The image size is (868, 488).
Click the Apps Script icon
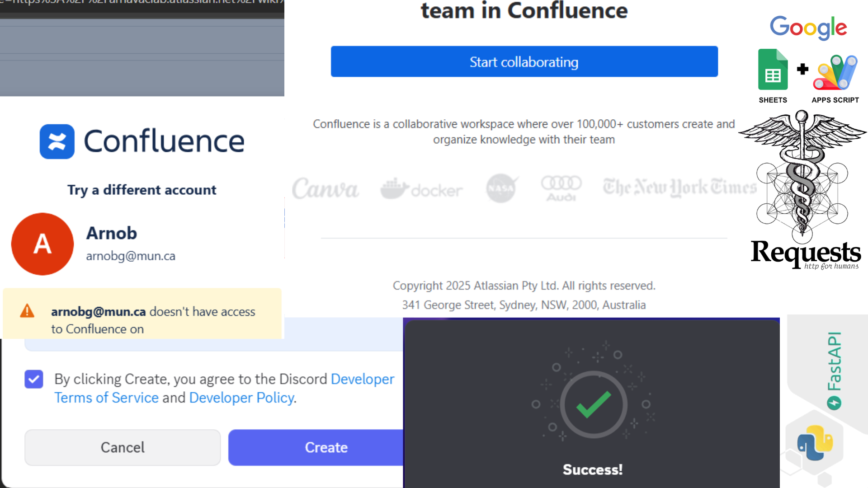[x=835, y=72]
